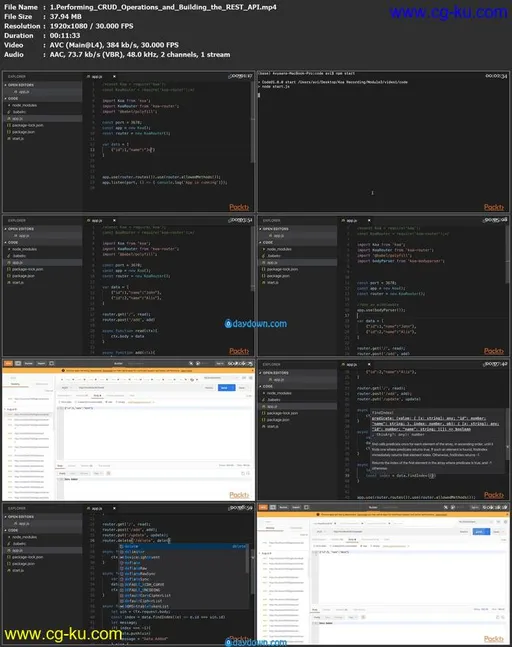Viewport: 512px width, 647px height.
Task: Click the resolution value 1920x1080 / 30.000 FPS
Action: point(91,26)
